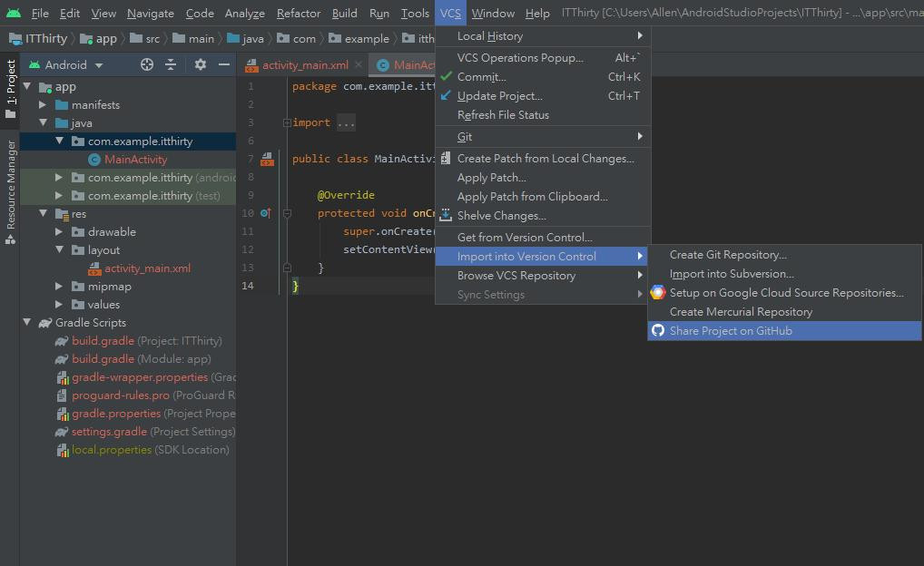Screen dimensions: 924x566
Task: Expand the manifests folder
Action: pyautogui.click(x=43, y=105)
